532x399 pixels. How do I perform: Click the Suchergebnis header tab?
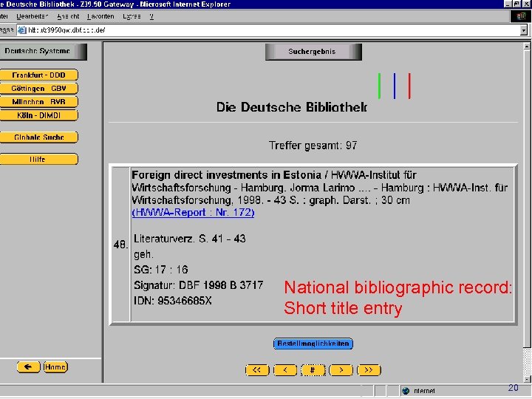pyautogui.click(x=313, y=52)
